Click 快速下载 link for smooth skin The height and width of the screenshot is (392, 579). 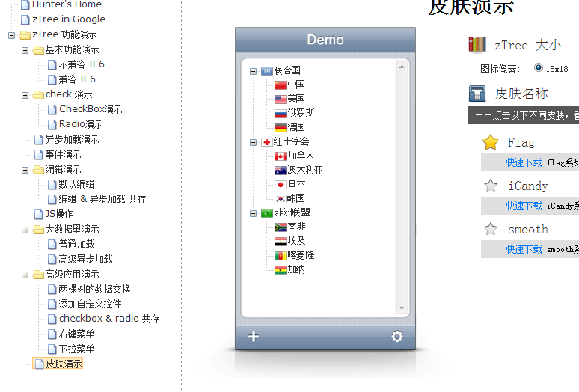point(524,250)
